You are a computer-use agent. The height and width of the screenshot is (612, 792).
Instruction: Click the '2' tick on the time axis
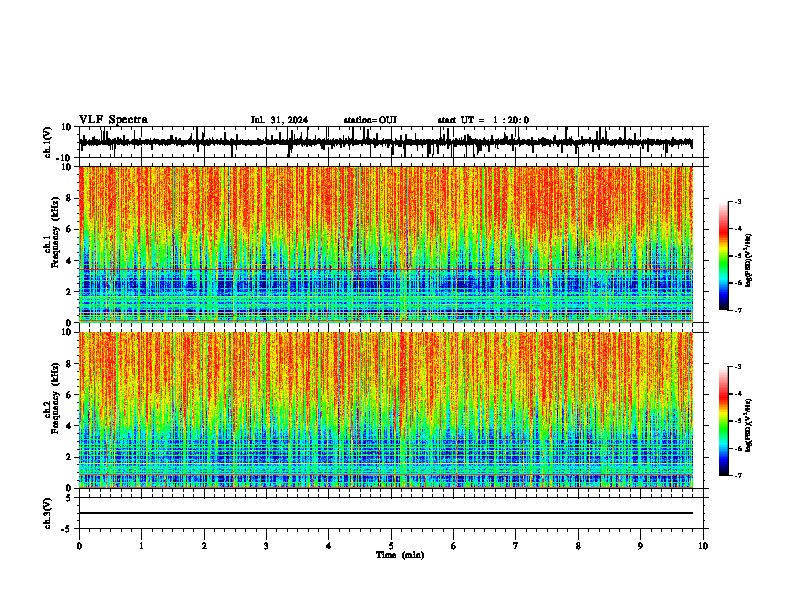(204, 546)
